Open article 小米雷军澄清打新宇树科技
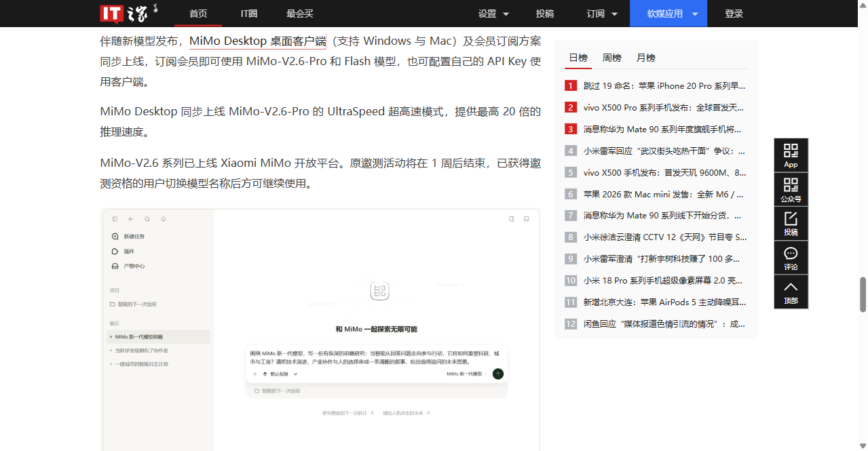Viewport: 868px width, 451px height. pyautogui.click(x=662, y=259)
